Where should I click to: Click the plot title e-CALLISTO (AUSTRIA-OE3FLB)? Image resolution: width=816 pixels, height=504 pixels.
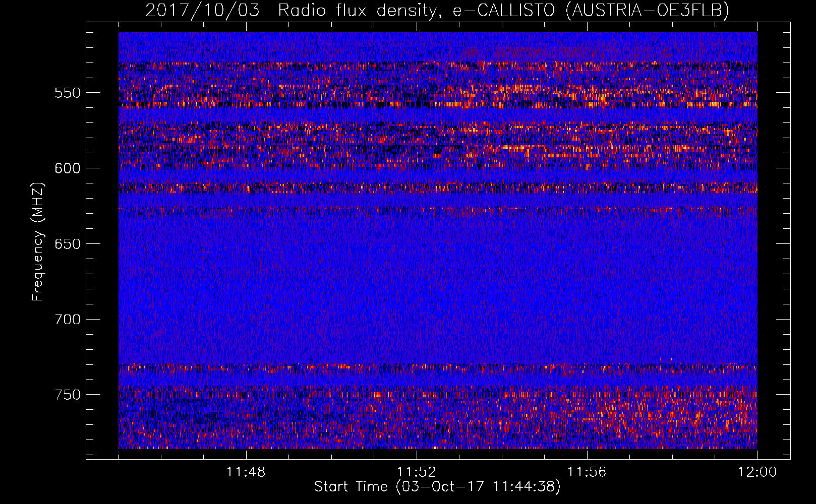[591, 10]
